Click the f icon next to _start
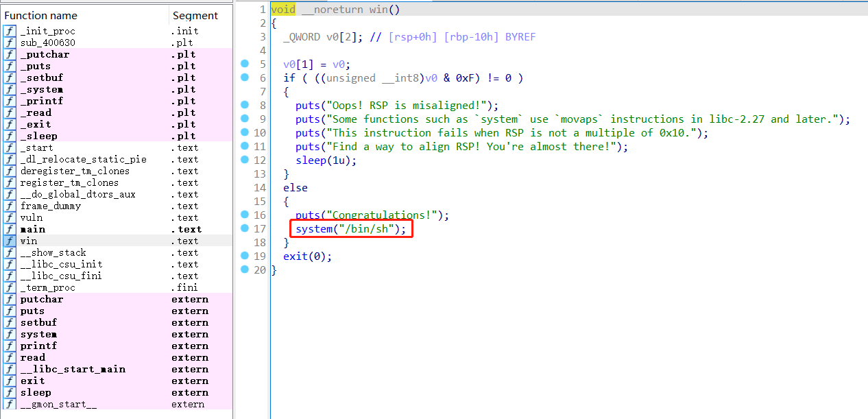The width and height of the screenshot is (868, 419). (x=9, y=147)
